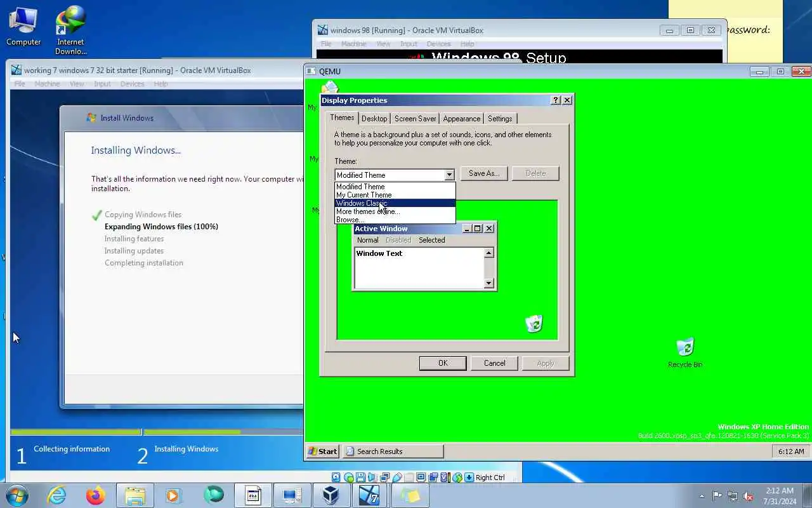The width and height of the screenshot is (812, 508).
Task: Open the XP Start button
Action: click(x=323, y=451)
